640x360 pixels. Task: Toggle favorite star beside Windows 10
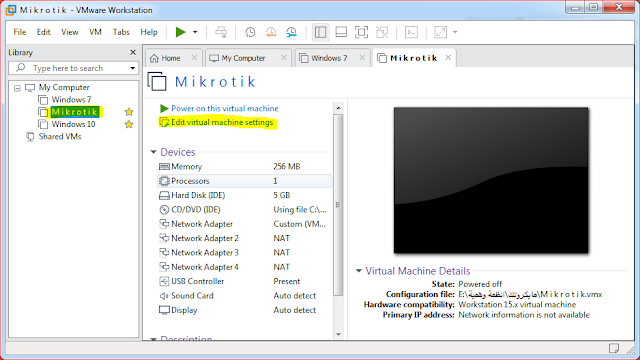[x=129, y=124]
